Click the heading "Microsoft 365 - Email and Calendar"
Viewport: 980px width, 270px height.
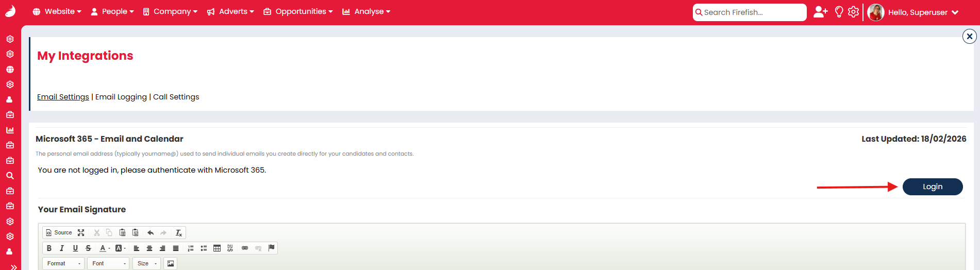pos(109,139)
